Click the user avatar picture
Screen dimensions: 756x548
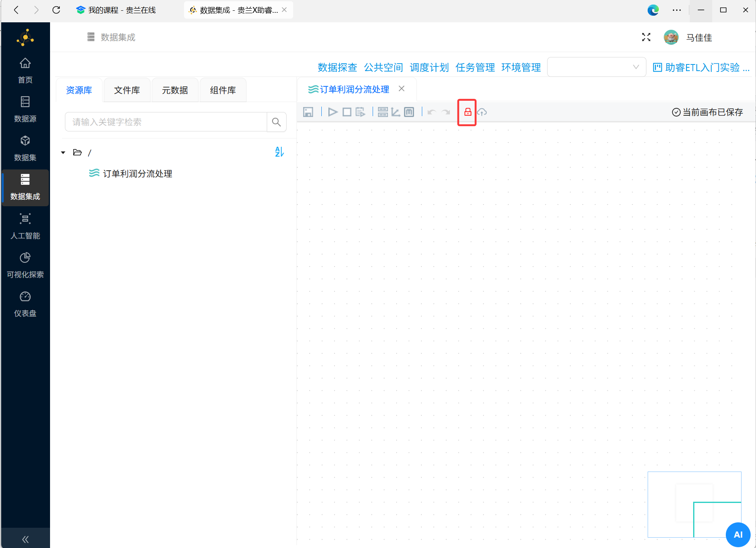pyautogui.click(x=671, y=37)
